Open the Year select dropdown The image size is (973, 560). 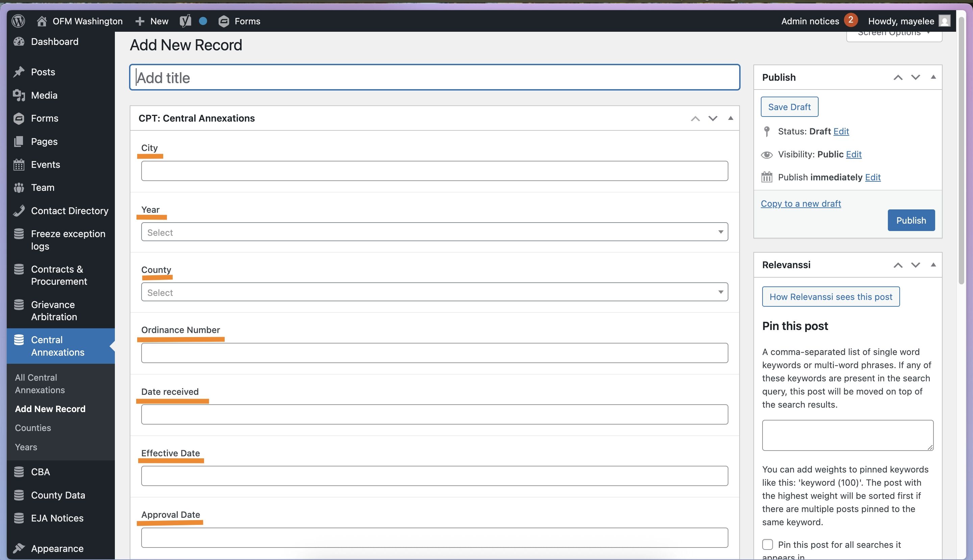[x=434, y=232]
